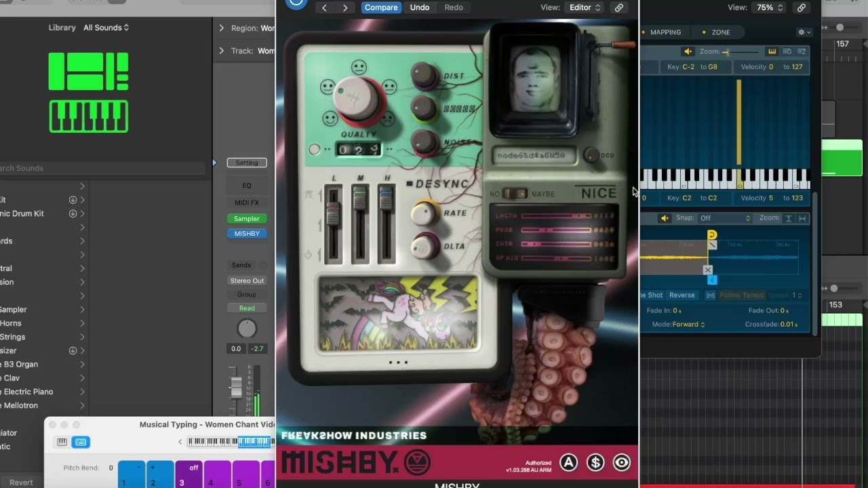This screenshot has width=868, height=488.
Task: Click the RATE knob
Action: coord(425,212)
